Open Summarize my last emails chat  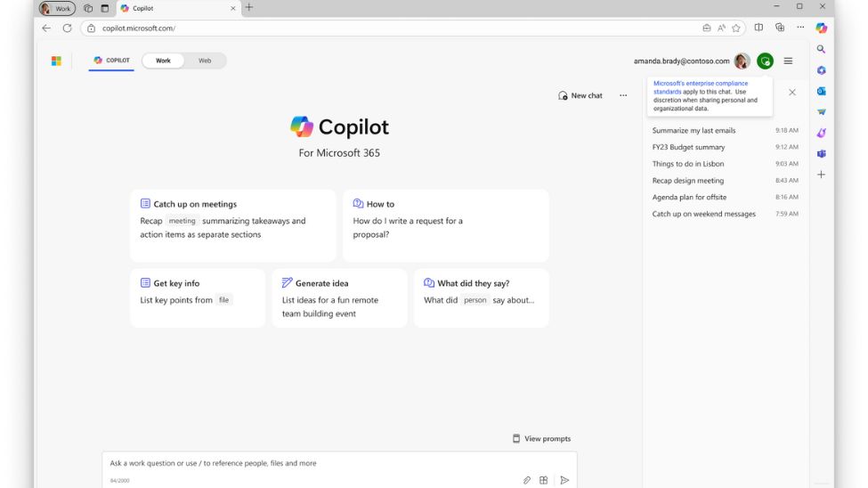coord(726,130)
